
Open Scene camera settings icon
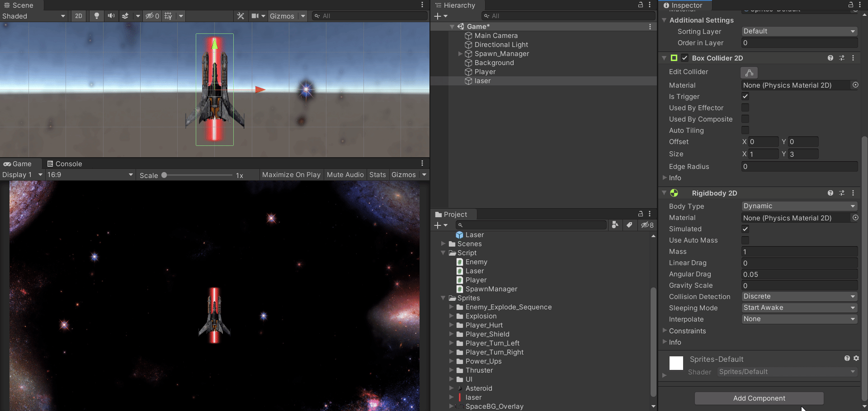click(x=255, y=16)
